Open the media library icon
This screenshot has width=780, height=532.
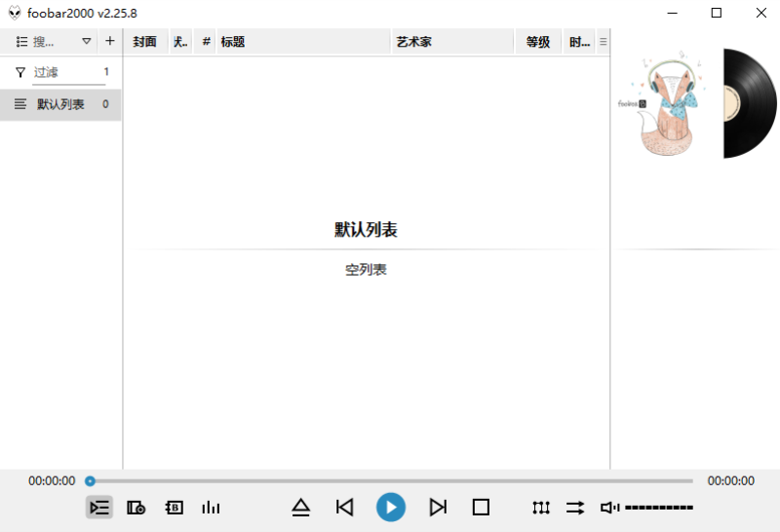coord(136,508)
